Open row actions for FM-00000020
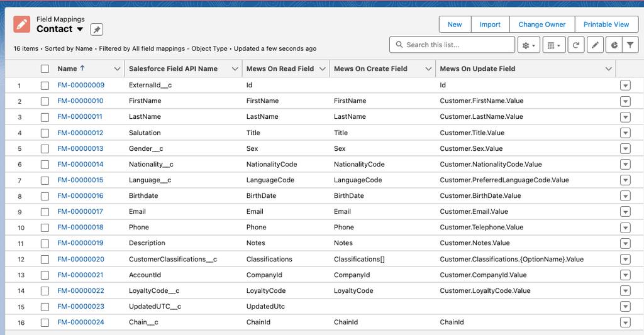The width and height of the screenshot is (644, 335). 625,260
